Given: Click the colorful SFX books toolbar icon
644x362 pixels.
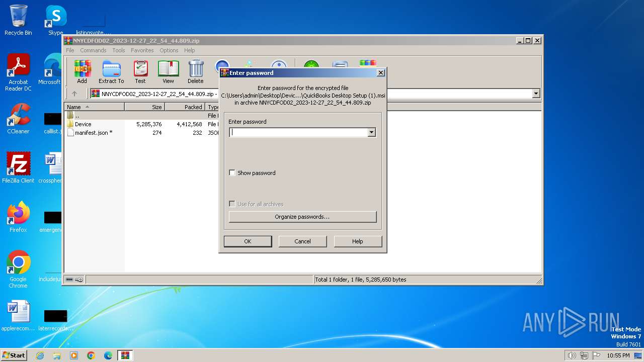Looking at the screenshot, I should click(368, 64).
